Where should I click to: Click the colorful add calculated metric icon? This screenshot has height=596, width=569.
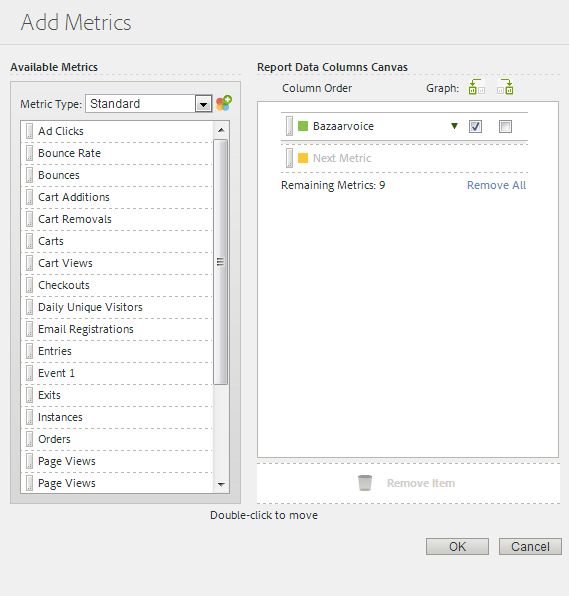tap(224, 103)
